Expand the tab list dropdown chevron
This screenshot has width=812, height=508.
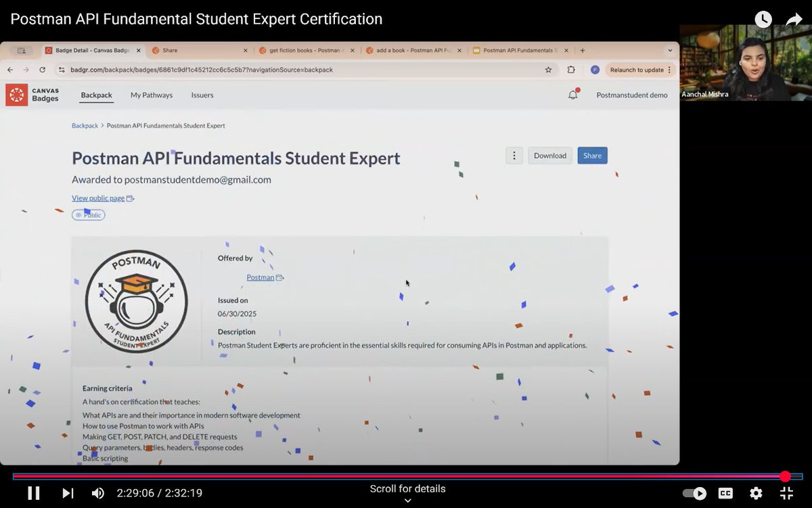[x=670, y=50]
